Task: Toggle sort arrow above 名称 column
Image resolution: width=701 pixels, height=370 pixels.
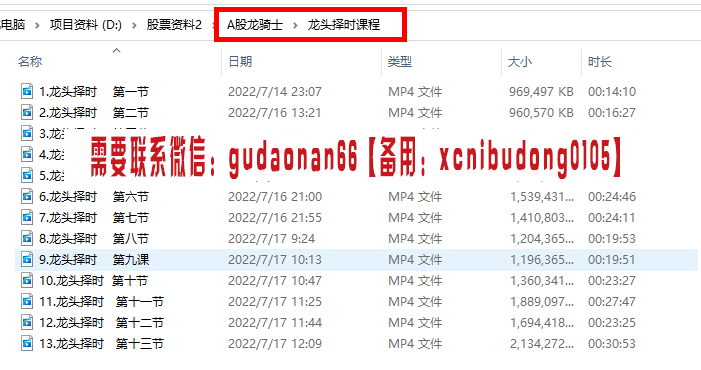Action: coord(117,50)
